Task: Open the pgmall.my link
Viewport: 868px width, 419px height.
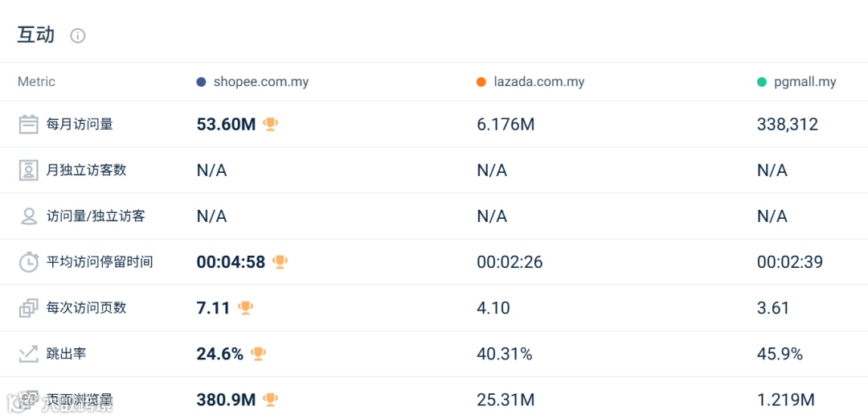Action: point(805,82)
